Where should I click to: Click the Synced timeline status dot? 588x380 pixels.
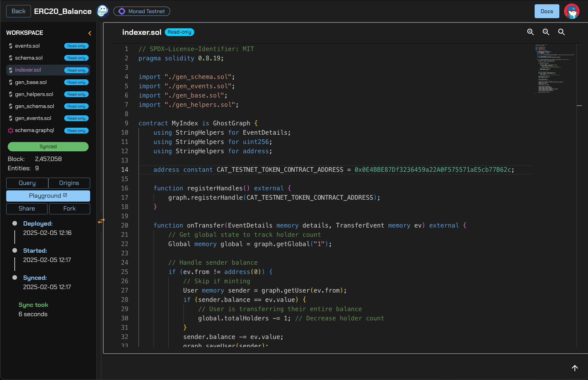(x=14, y=277)
